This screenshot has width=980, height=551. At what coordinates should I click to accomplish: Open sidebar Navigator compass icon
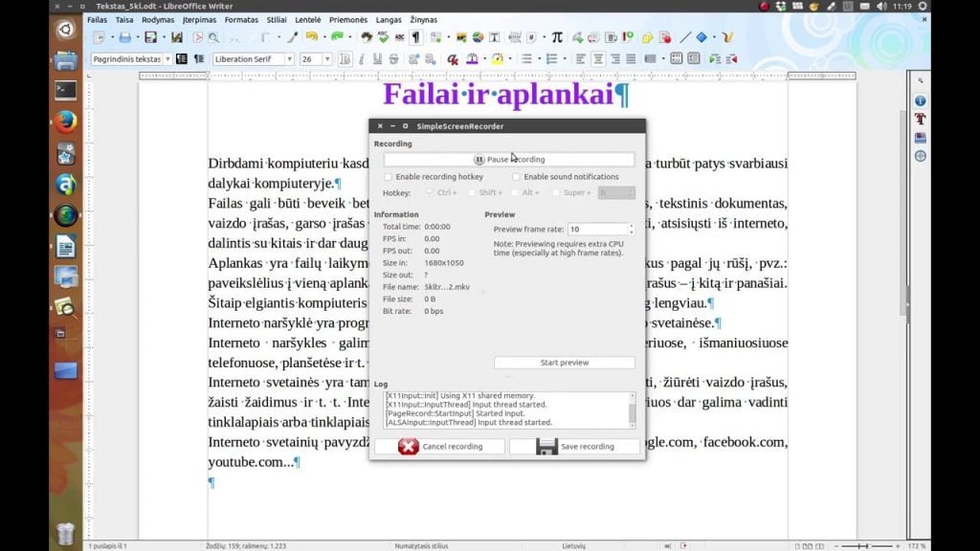(x=920, y=156)
